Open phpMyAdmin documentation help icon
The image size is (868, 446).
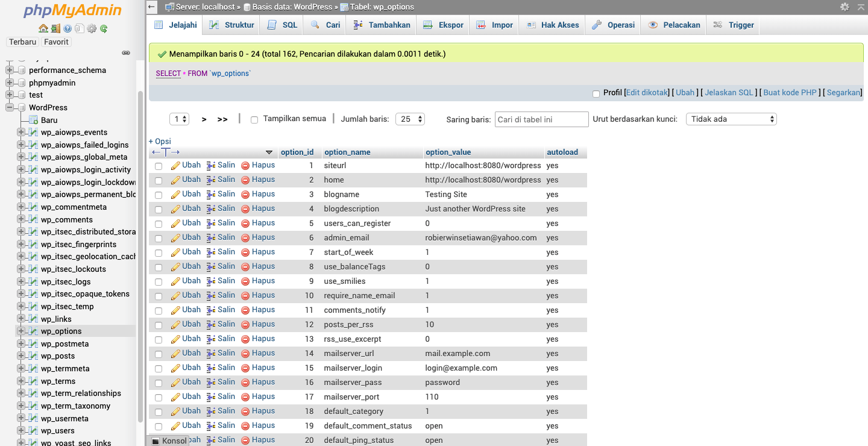pyautogui.click(x=68, y=28)
